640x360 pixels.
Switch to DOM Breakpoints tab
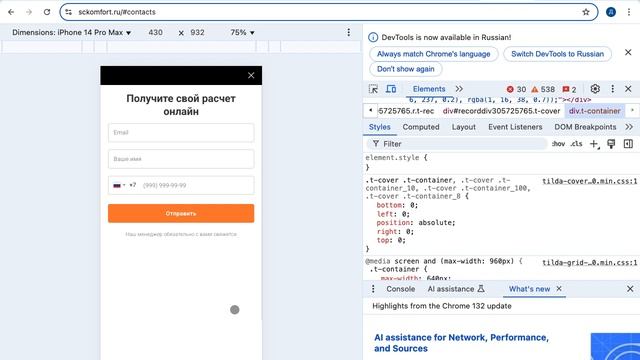pyautogui.click(x=585, y=127)
